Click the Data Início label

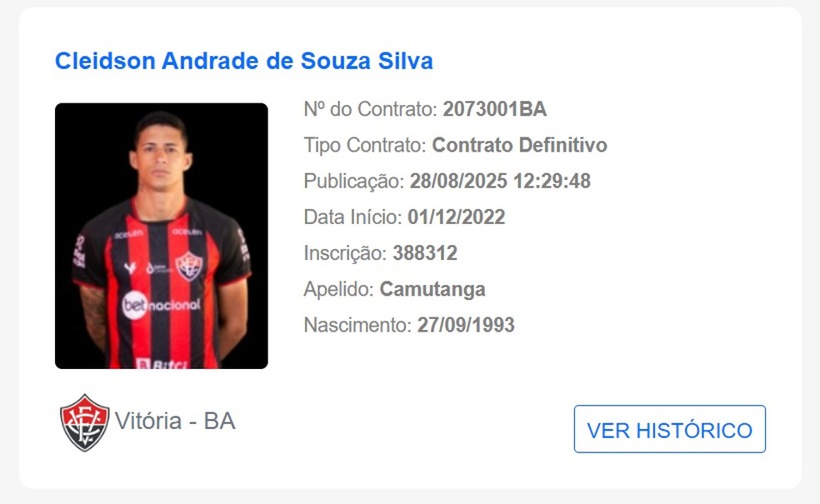pos(353,217)
